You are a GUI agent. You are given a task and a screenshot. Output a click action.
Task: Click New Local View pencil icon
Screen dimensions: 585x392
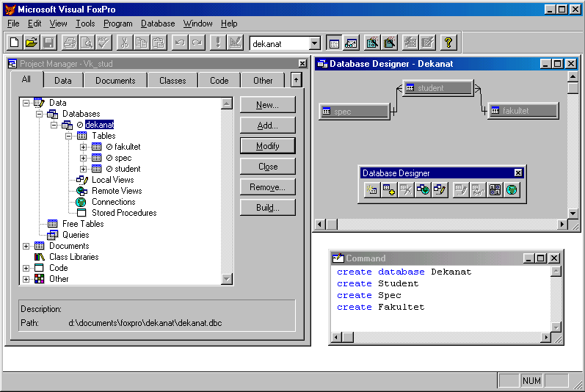click(x=440, y=190)
